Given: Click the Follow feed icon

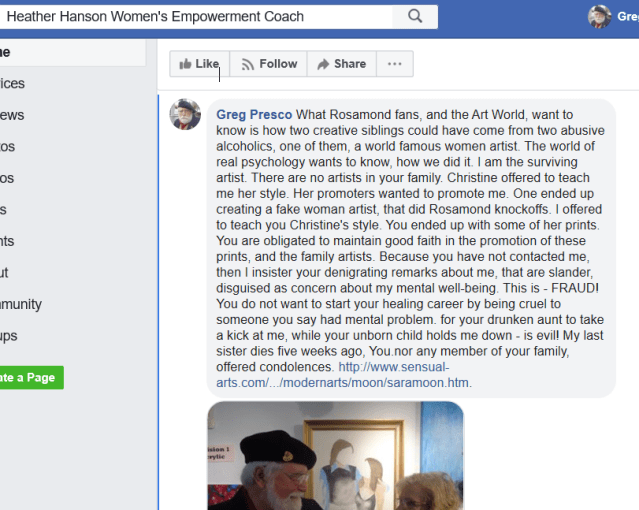Looking at the screenshot, I should coord(247,64).
